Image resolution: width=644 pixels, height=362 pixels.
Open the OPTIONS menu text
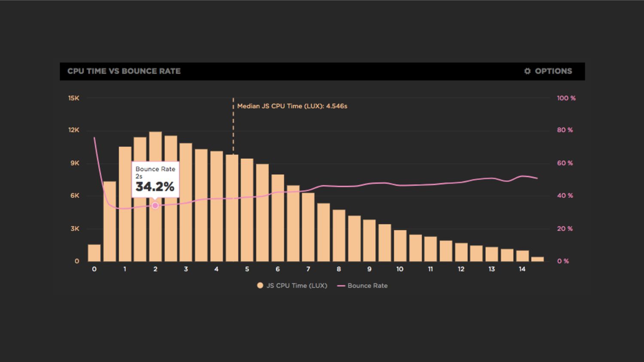pos(553,71)
